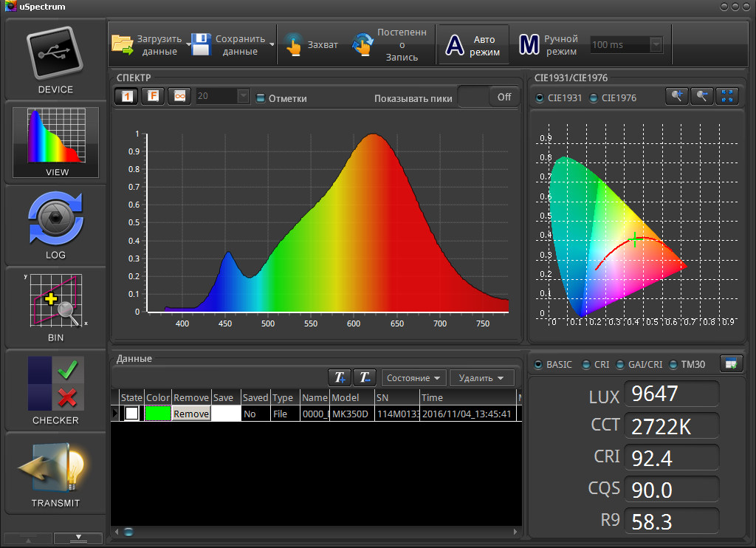
Task: Fit CIE diagram to full view
Action: click(728, 96)
